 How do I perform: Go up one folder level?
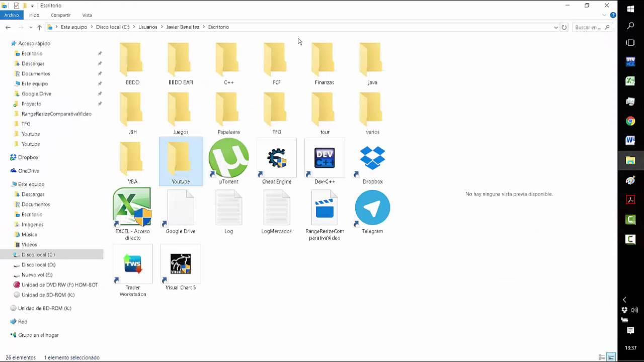pyautogui.click(x=39, y=27)
